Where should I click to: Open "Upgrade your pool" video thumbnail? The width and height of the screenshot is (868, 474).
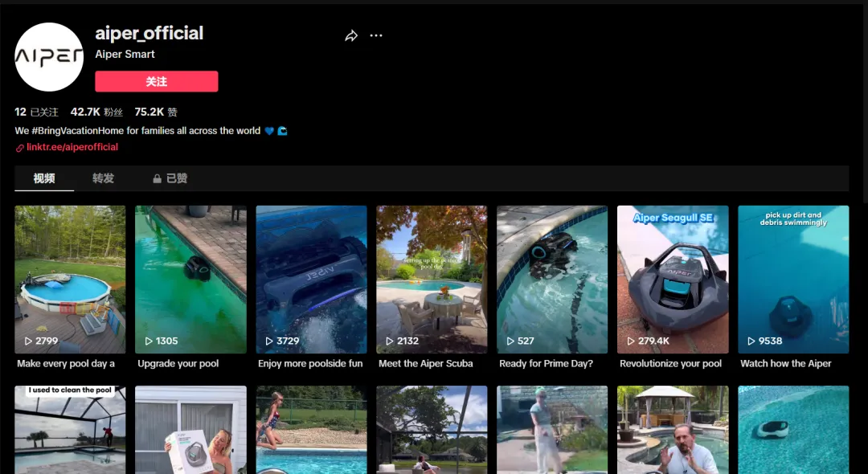[190, 279]
